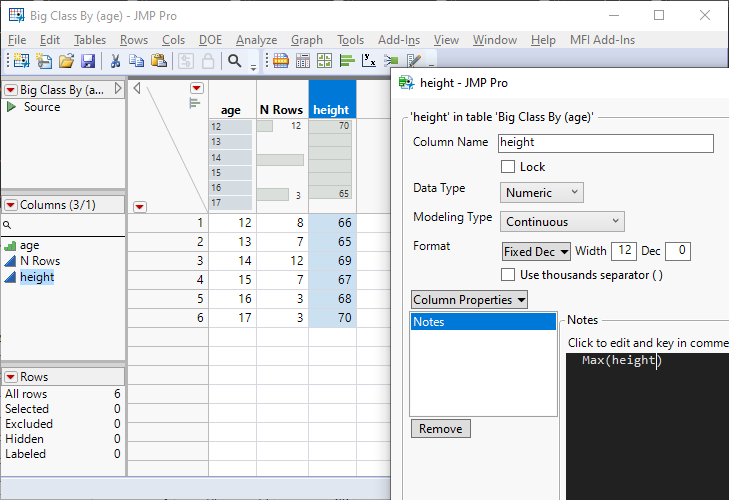Image resolution: width=729 pixels, height=500 pixels.
Task: Open the Format Fixed Dec dropdown
Action: pos(536,252)
